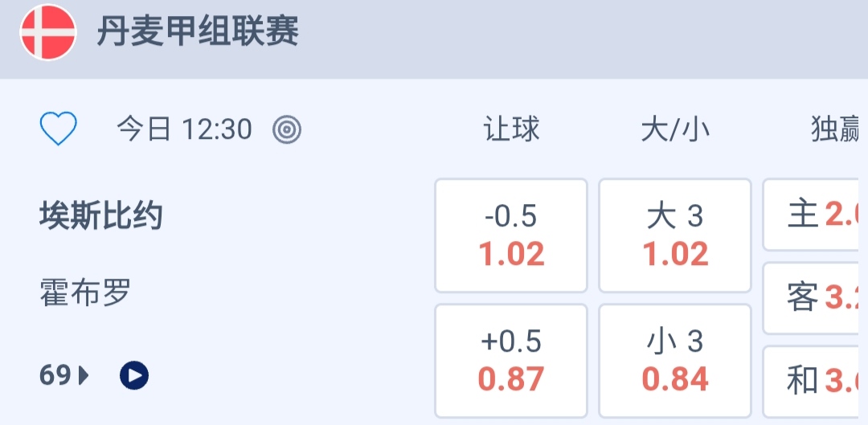
Task: Tap the Denmark flag icon
Action: [x=48, y=33]
